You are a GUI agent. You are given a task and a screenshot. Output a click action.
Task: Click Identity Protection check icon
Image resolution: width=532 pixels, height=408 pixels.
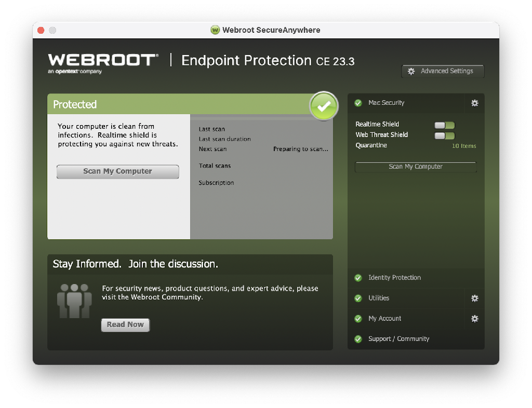[x=358, y=278]
